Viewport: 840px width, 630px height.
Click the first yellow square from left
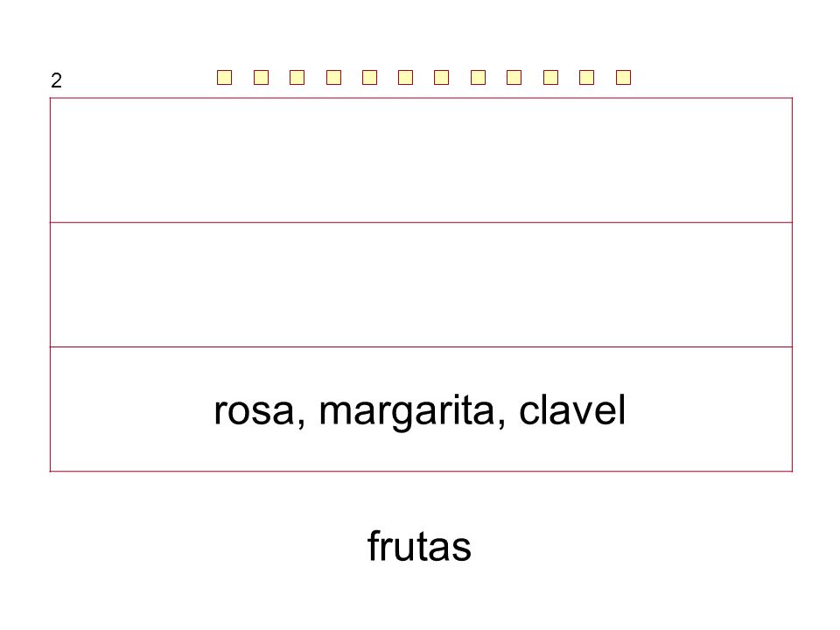(x=225, y=78)
